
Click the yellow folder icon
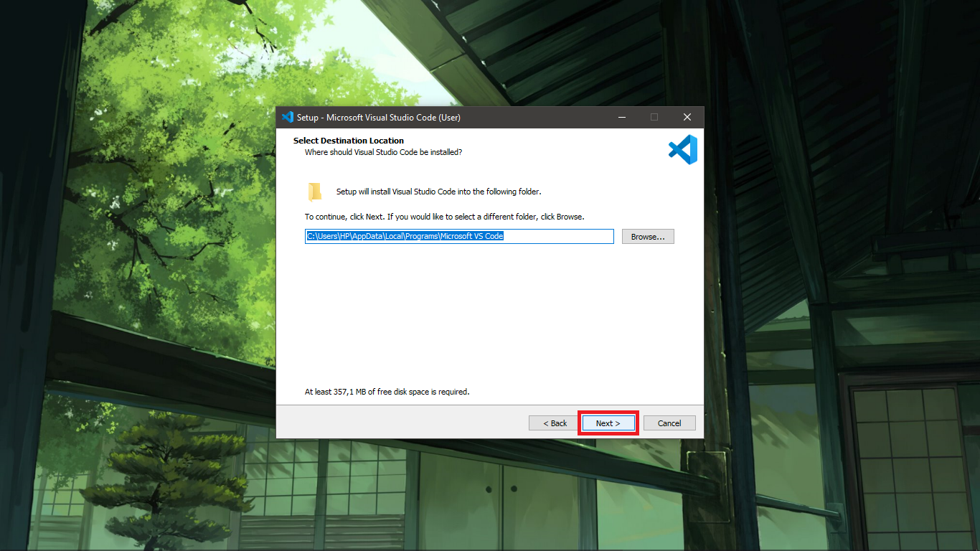click(315, 192)
